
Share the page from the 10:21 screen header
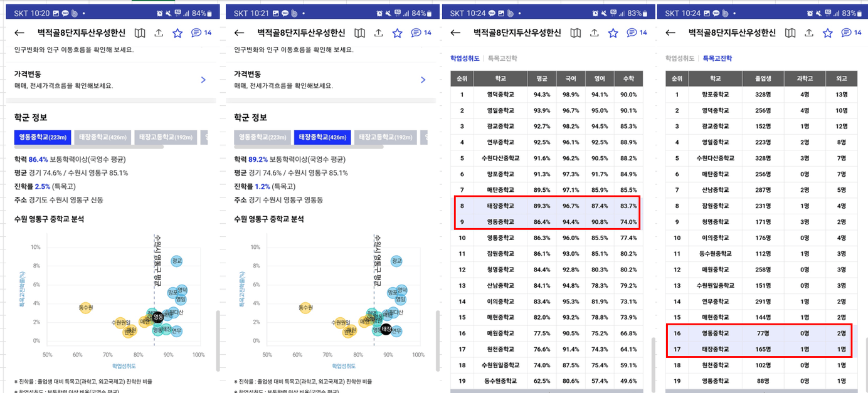click(379, 33)
